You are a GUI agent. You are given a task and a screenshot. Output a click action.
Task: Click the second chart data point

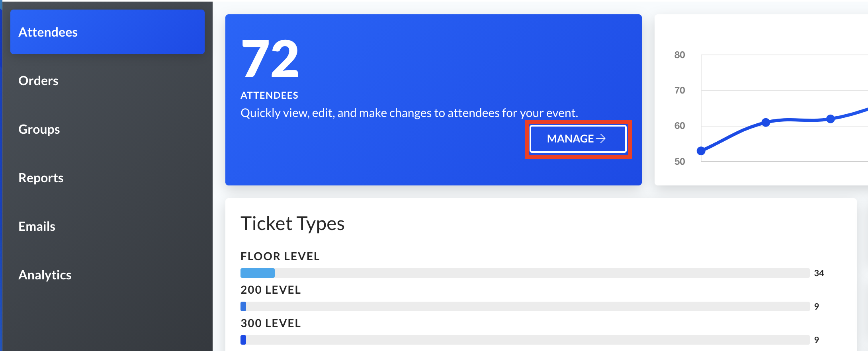766,123
